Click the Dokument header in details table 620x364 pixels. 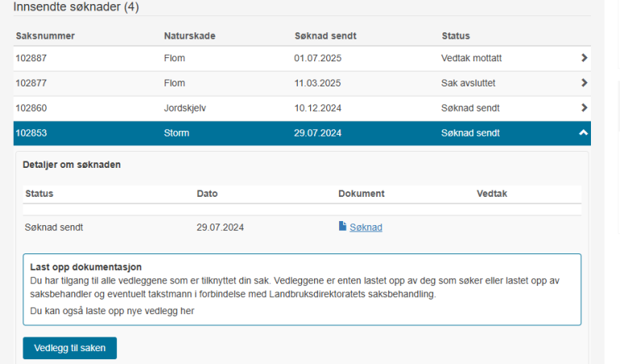[x=361, y=194]
